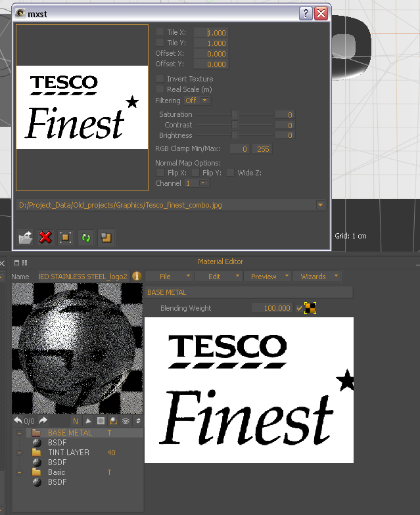Image resolution: width=420 pixels, height=515 pixels.
Task: Select the BASE METAL layer folder
Action: (x=36, y=433)
